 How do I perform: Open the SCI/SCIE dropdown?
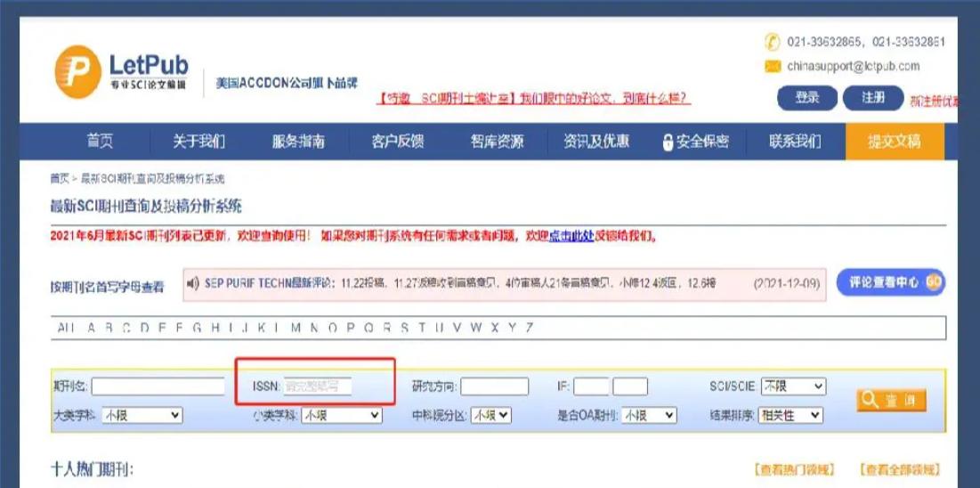793,386
